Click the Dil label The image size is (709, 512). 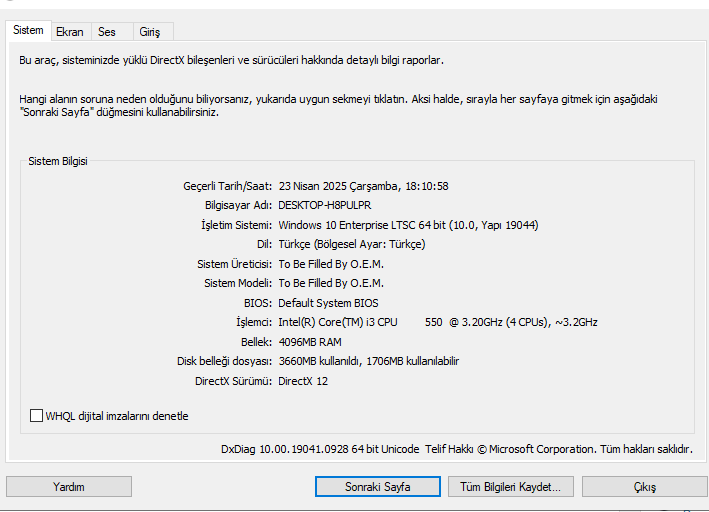pos(265,244)
